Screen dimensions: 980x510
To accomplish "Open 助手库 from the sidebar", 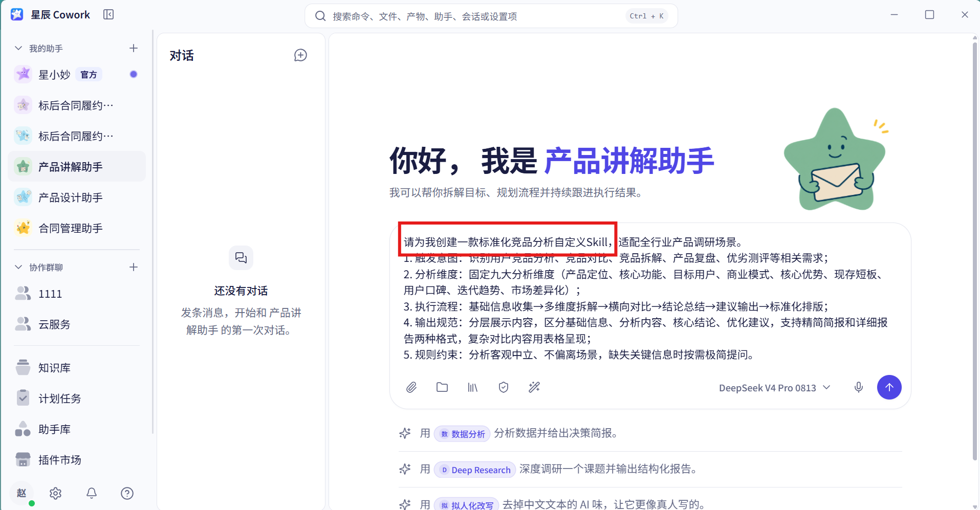I will [x=77, y=429].
